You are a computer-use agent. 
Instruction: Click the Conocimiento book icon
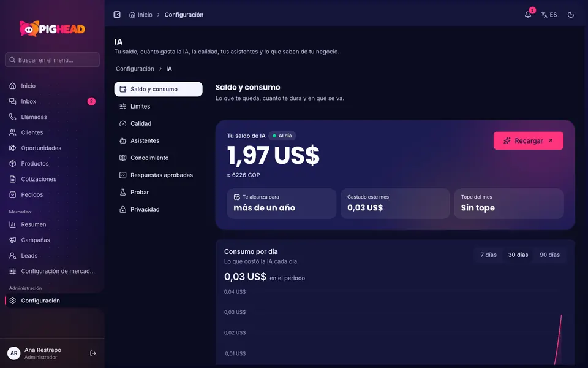tap(123, 158)
